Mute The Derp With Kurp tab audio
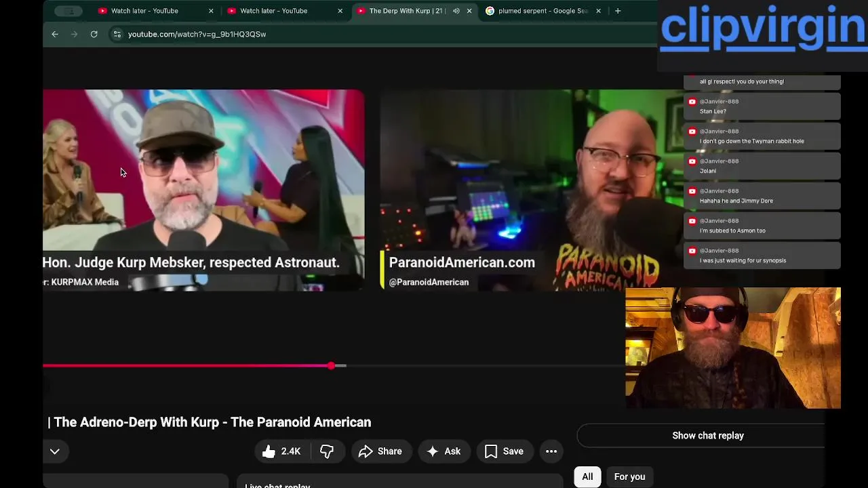The width and height of the screenshot is (868, 488). pyautogui.click(x=456, y=11)
